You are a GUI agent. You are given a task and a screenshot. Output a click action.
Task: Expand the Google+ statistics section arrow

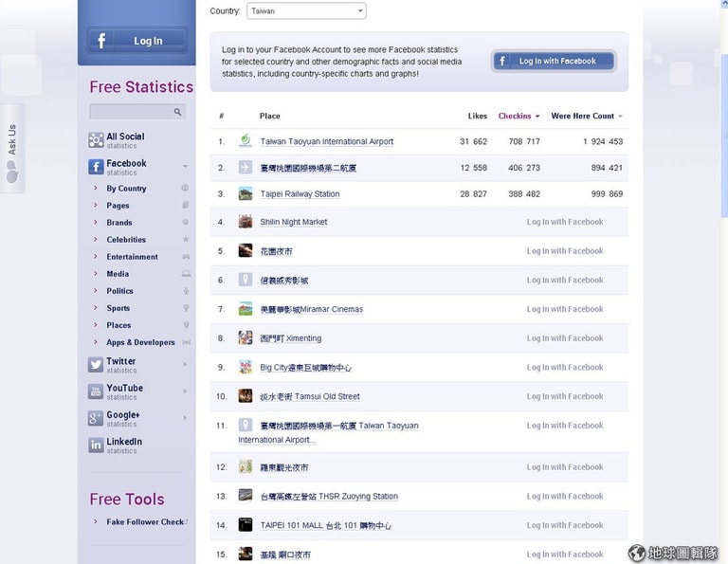point(185,418)
